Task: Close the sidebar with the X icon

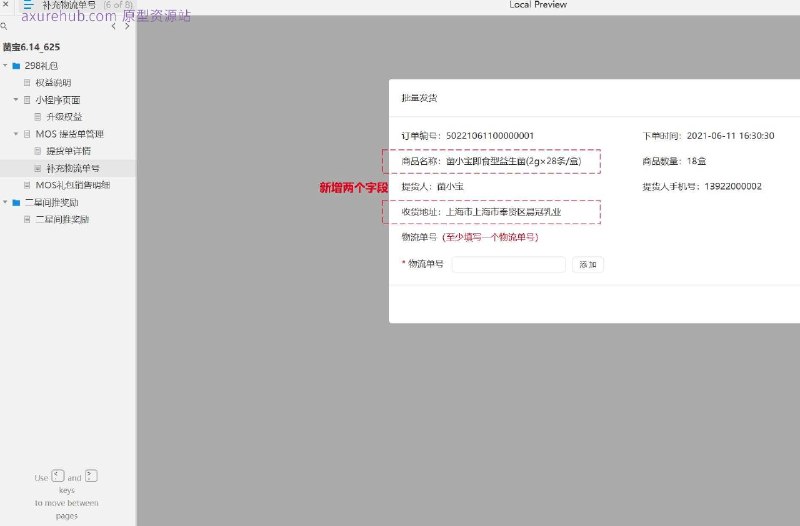Action: click(x=6, y=4)
